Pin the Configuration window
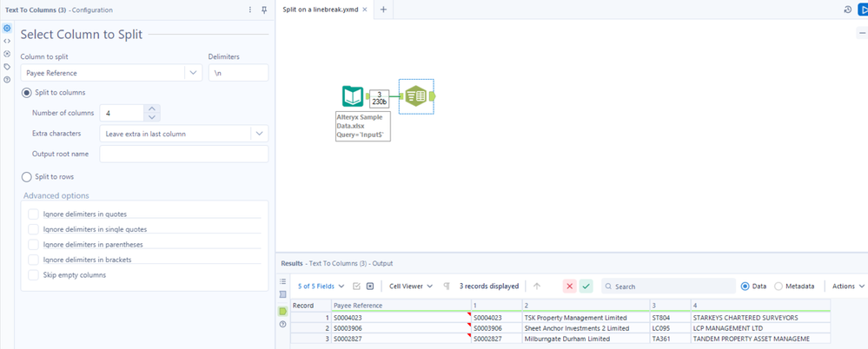868x349 pixels. click(x=264, y=10)
